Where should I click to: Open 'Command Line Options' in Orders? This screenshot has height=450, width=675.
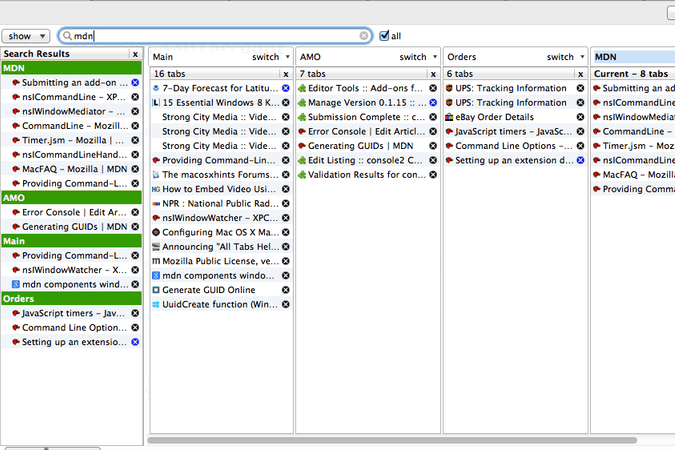515,146
